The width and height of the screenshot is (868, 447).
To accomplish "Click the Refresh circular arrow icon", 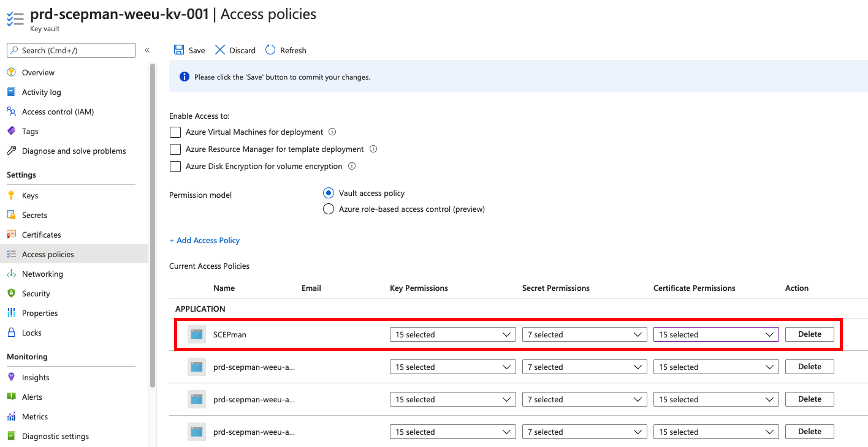I will tap(270, 50).
